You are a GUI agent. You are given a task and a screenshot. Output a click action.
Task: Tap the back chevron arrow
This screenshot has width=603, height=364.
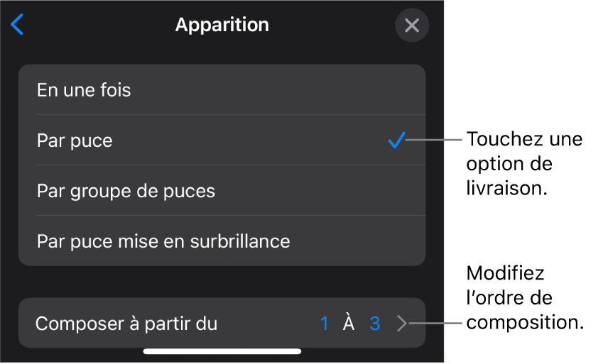click(18, 26)
